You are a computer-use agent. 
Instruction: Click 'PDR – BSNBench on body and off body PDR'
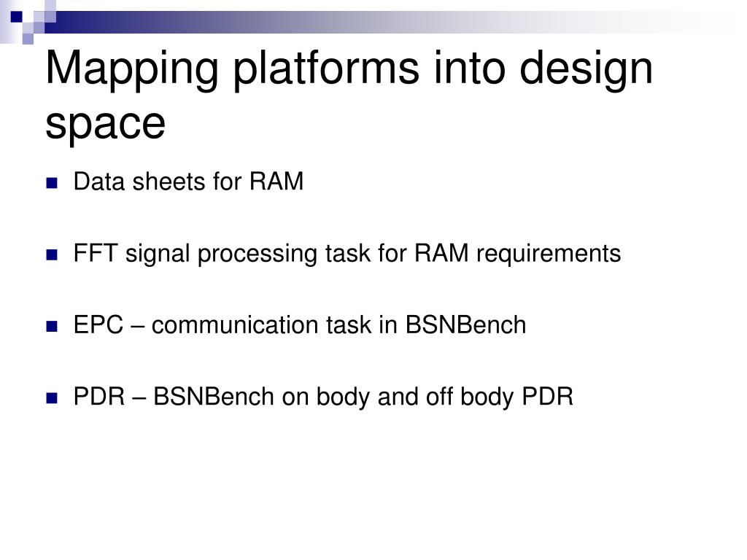coord(323,397)
